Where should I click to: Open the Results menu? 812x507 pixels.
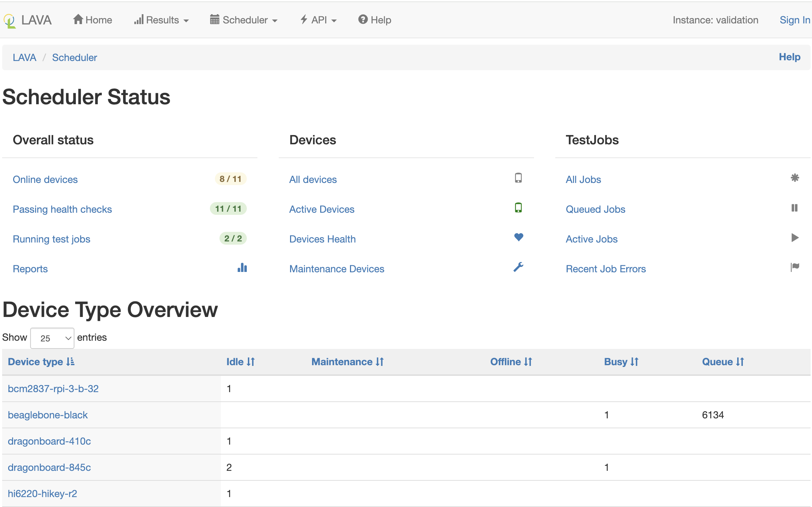(x=161, y=20)
